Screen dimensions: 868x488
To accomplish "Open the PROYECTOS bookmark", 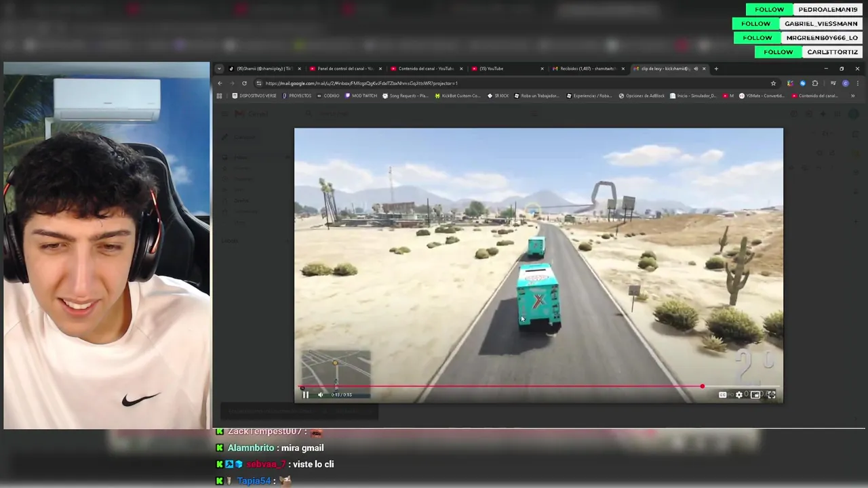I will pyautogui.click(x=297, y=96).
